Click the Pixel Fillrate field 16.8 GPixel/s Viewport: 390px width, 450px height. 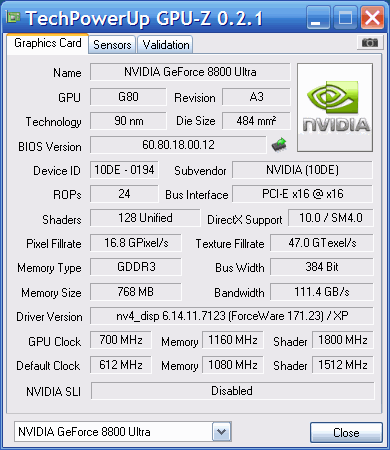(136, 243)
